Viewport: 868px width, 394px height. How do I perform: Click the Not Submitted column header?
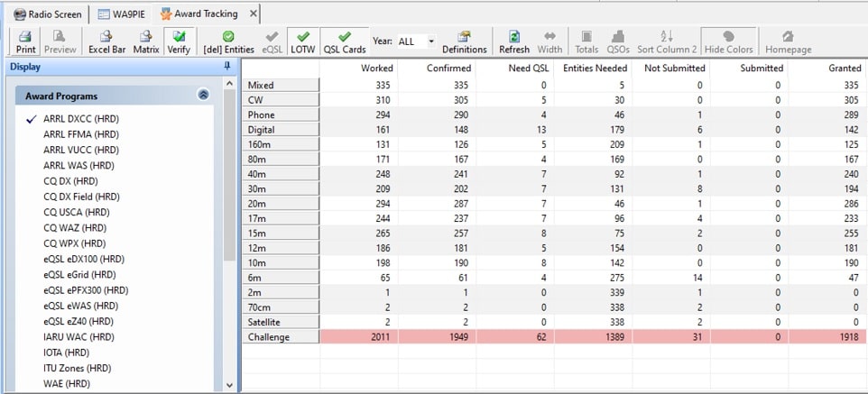coord(671,68)
